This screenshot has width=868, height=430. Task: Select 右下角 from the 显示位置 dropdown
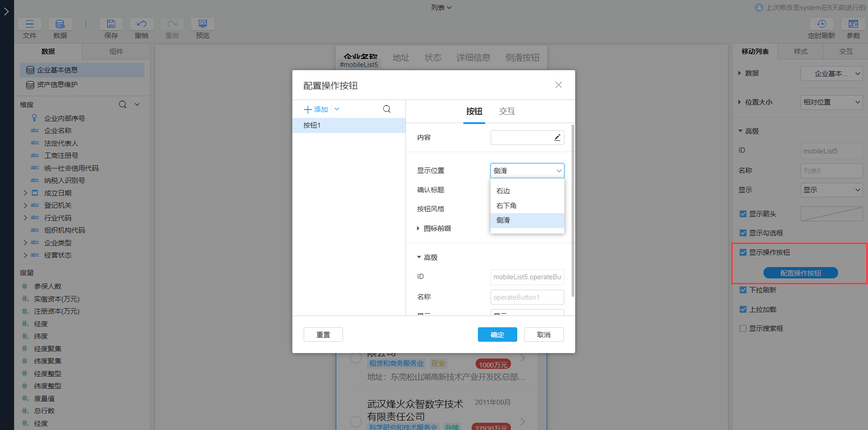506,205
